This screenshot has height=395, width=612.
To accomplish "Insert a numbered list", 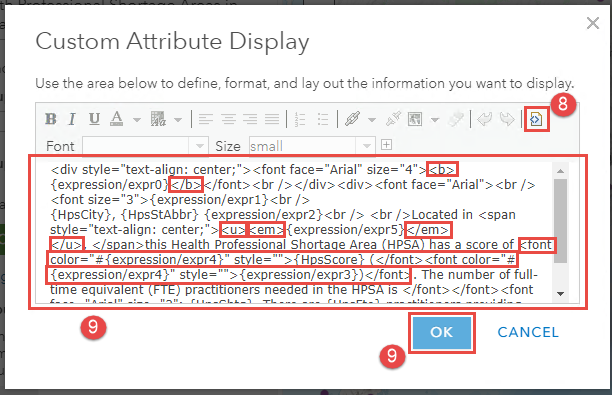I will click(300, 119).
